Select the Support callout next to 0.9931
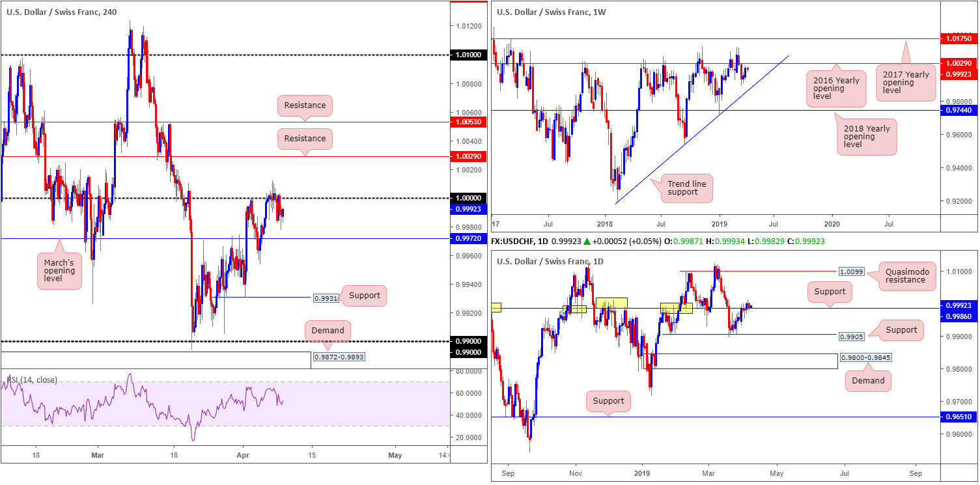The image size is (980, 485). (364, 296)
